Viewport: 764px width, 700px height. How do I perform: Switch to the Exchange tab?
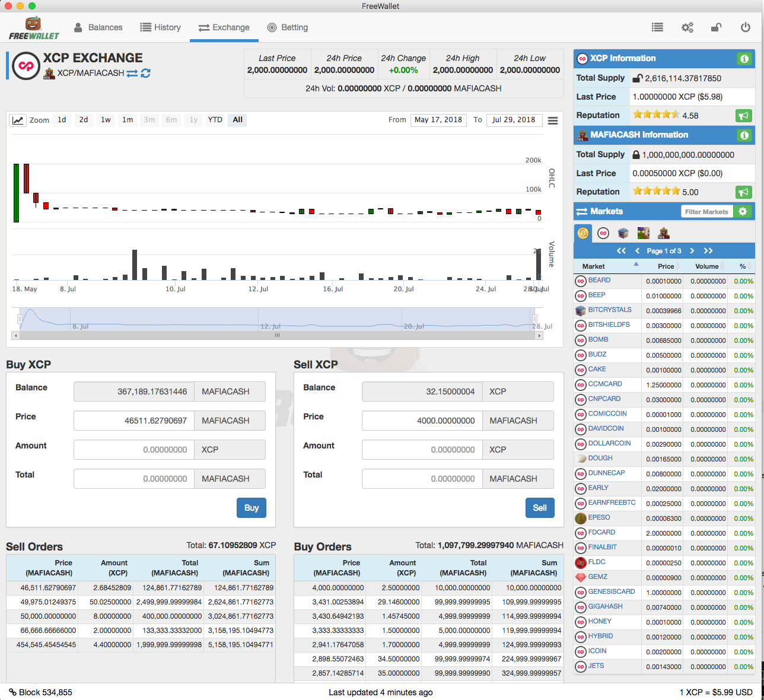coord(224,27)
